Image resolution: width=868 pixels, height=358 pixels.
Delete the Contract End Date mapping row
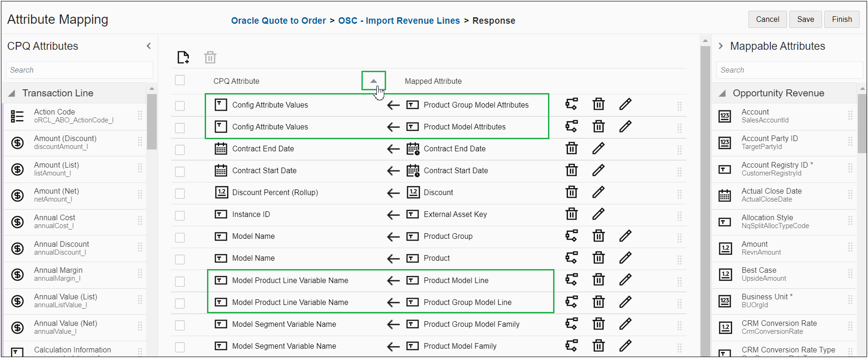(571, 149)
